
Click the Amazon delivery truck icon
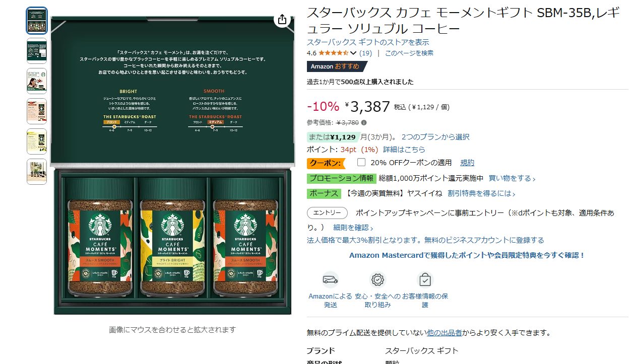[x=330, y=279]
